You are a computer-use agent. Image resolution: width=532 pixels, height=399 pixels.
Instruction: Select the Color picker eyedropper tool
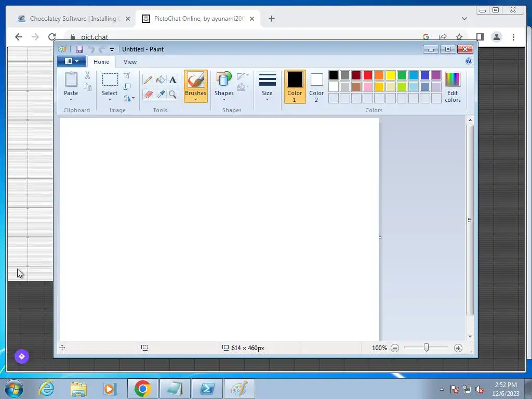tap(160, 94)
